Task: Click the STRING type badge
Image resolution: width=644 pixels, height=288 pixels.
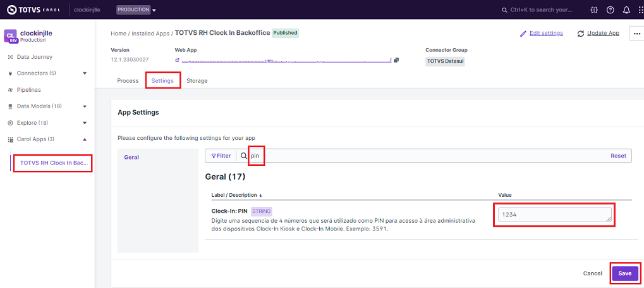Action: click(x=261, y=211)
